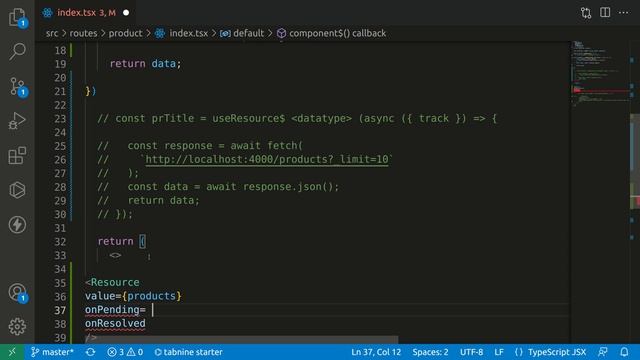Select the index.tsx editor tab
640x360 pixels.
click(x=86, y=13)
